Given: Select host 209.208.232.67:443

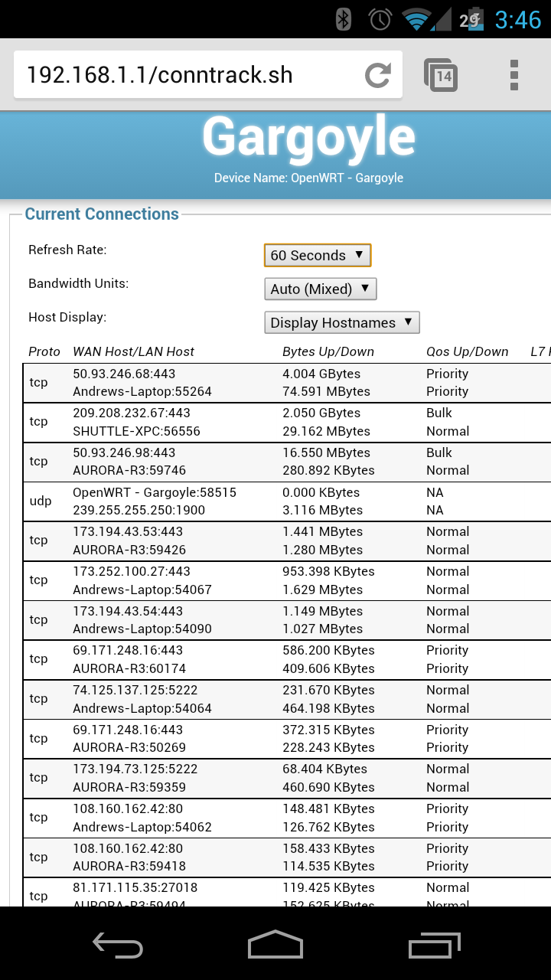Looking at the screenshot, I should point(132,413).
